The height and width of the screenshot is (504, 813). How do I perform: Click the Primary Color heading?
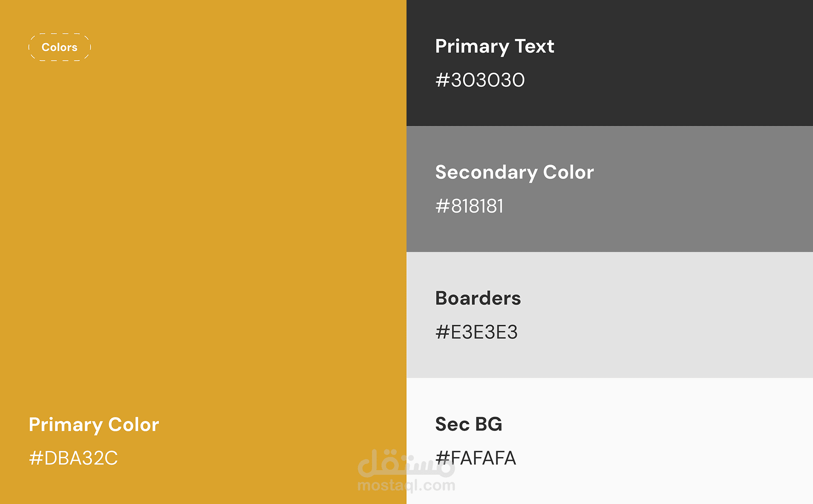94,425
